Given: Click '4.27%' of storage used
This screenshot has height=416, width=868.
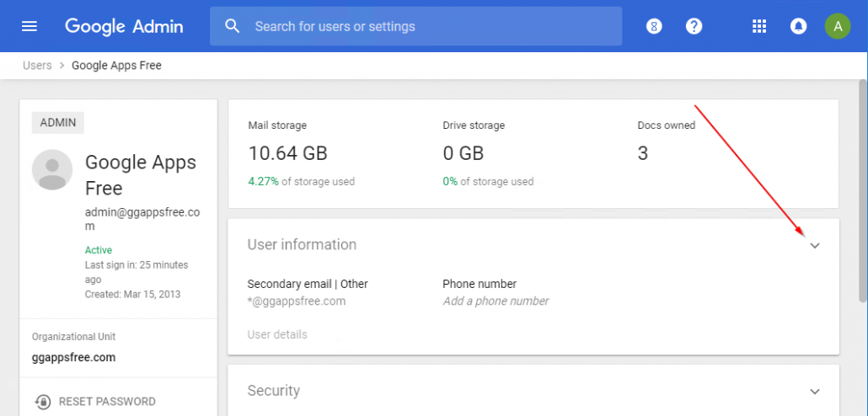Looking at the screenshot, I should pyautogui.click(x=264, y=181).
